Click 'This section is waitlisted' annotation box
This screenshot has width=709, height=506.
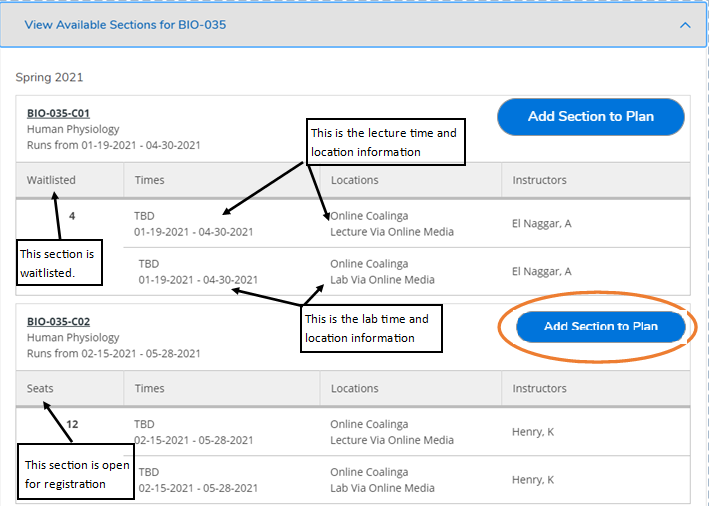pyautogui.click(x=59, y=263)
